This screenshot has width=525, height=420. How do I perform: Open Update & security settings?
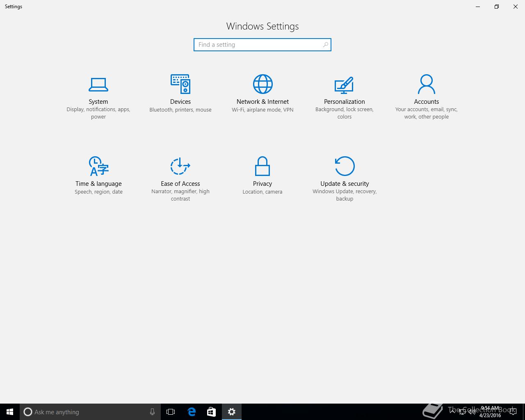point(345,179)
